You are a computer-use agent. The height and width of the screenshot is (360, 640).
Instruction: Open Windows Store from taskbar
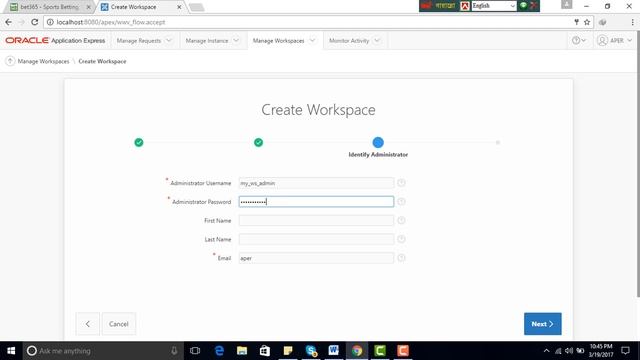point(265,351)
